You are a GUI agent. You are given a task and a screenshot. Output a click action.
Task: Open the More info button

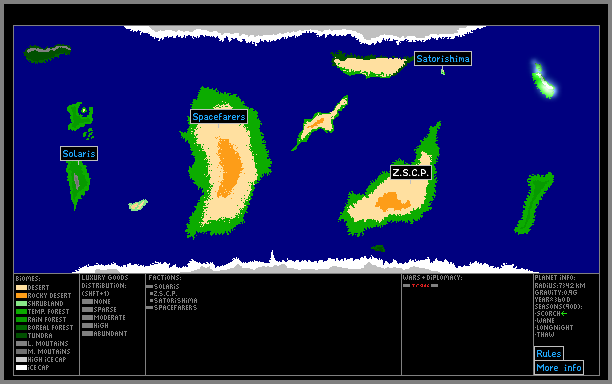pyautogui.click(x=559, y=368)
